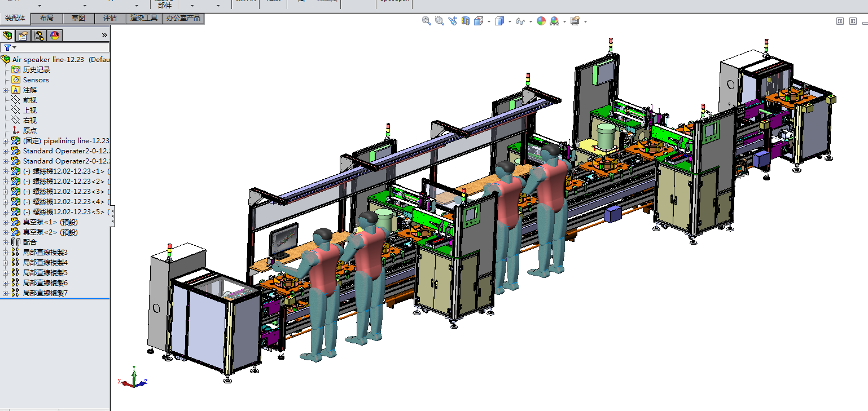
Task: Expand the 注解 annotations folder
Action: coord(6,90)
